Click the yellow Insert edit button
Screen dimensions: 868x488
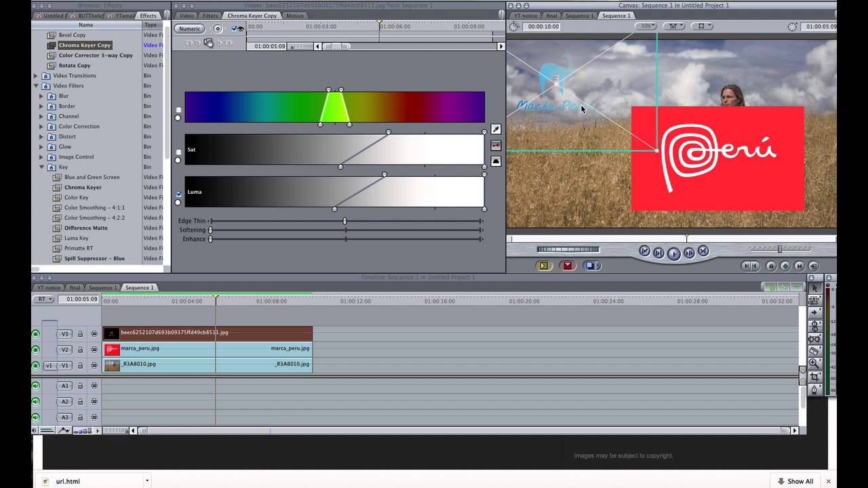[544, 266]
